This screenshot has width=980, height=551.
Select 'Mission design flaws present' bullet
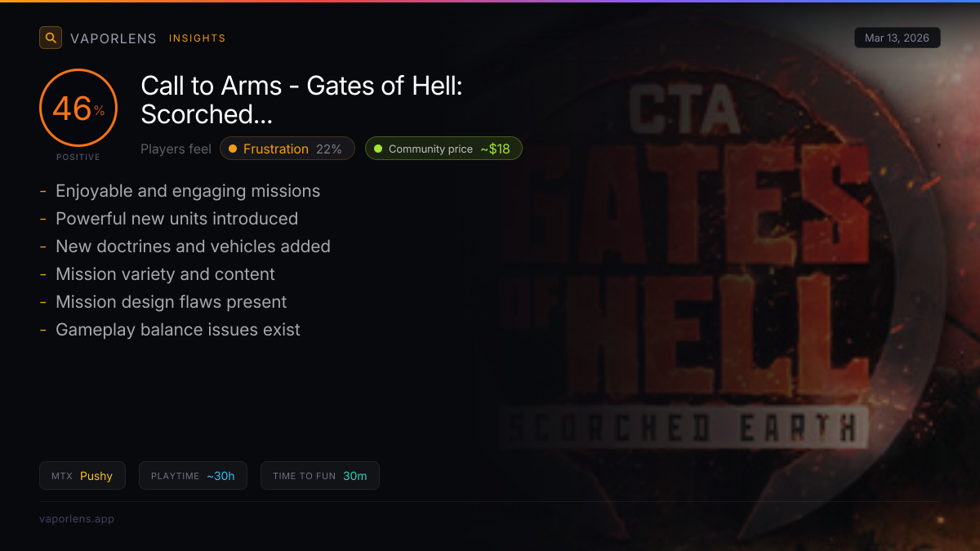171,302
